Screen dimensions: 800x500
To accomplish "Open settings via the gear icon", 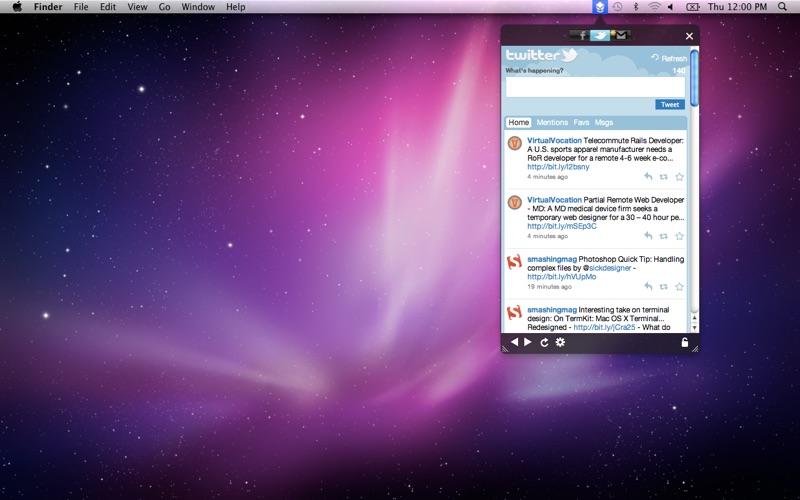I will pos(560,342).
